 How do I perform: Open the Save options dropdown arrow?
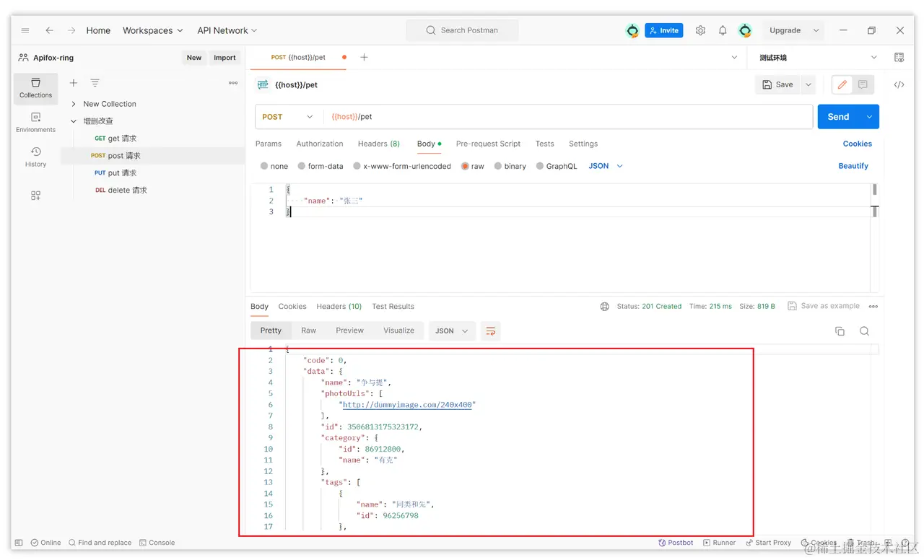click(808, 84)
